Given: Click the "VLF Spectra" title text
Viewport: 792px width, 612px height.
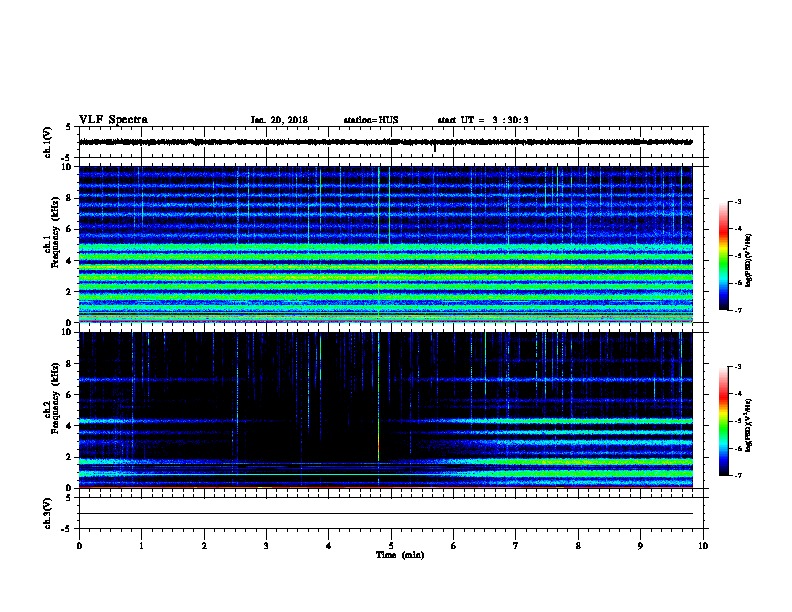Looking at the screenshot, I should (113, 120).
